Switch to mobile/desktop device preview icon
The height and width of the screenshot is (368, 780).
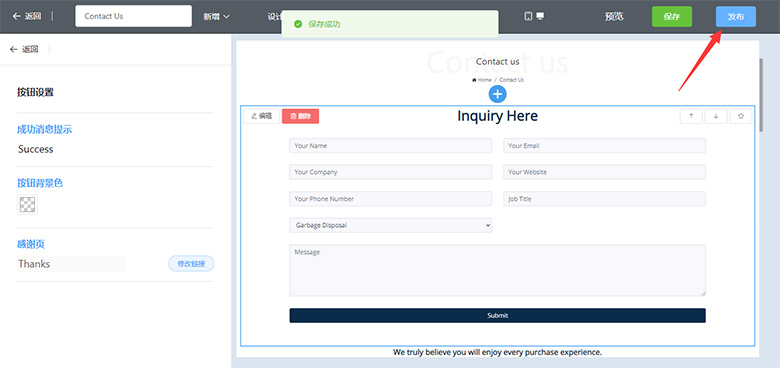click(x=534, y=16)
